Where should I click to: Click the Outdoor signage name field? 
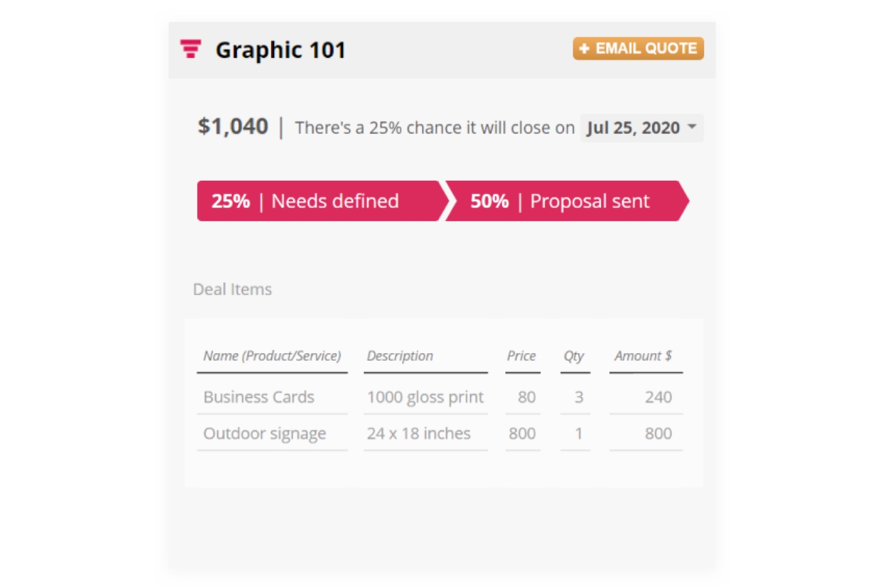coord(272,434)
